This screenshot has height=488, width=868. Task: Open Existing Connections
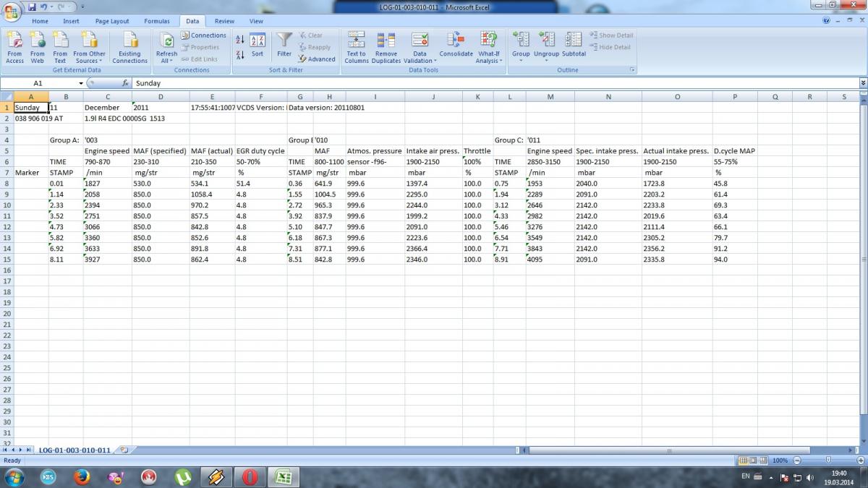[129, 47]
